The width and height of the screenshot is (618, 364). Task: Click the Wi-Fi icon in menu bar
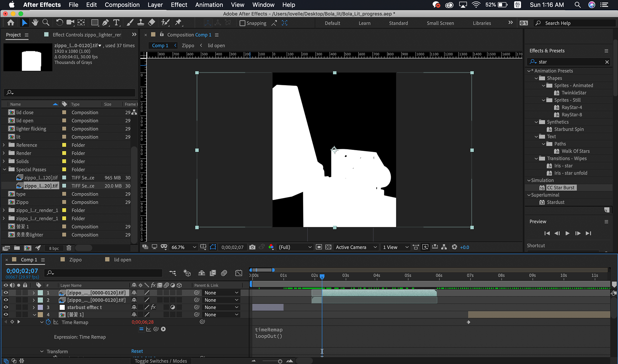476,5
